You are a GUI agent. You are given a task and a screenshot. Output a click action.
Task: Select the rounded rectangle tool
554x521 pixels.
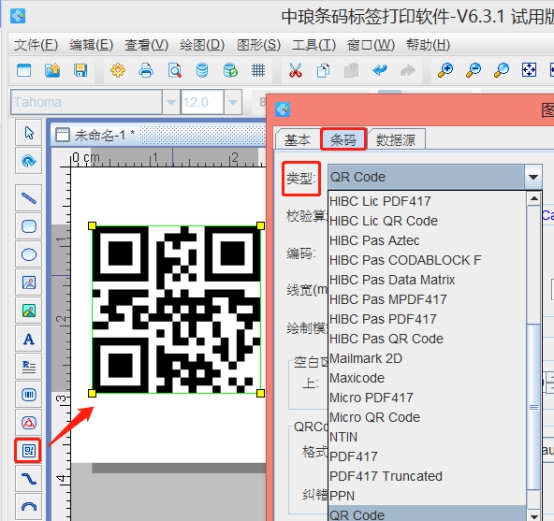click(29, 226)
